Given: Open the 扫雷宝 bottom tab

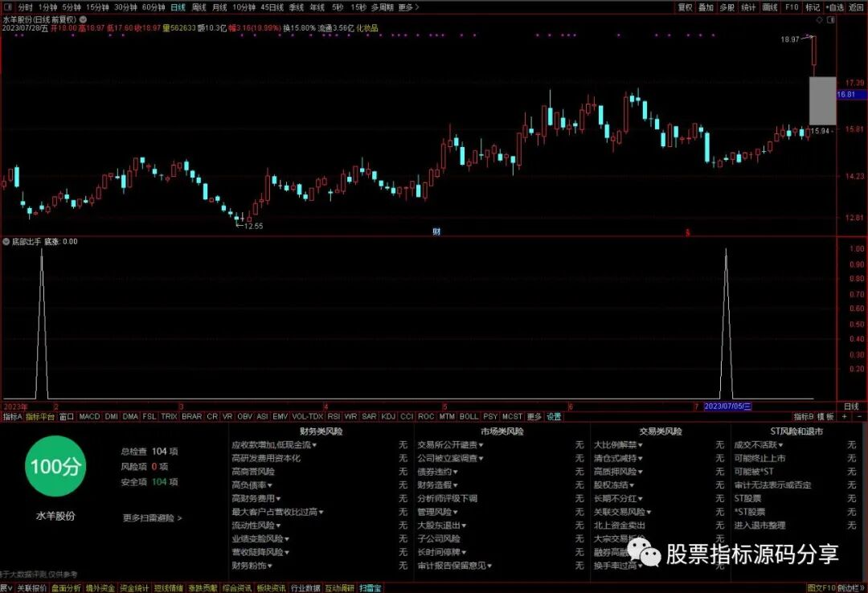Looking at the screenshot, I should pos(371,588).
